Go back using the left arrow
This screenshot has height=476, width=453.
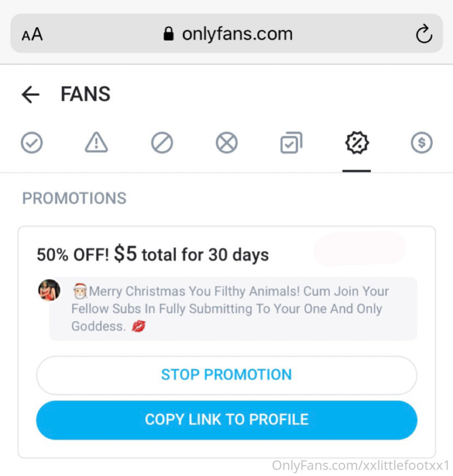tap(30, 94)
